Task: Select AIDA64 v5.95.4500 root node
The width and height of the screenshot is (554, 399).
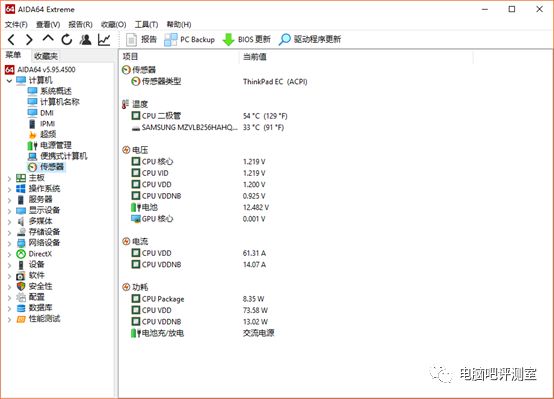Action: 40,70
